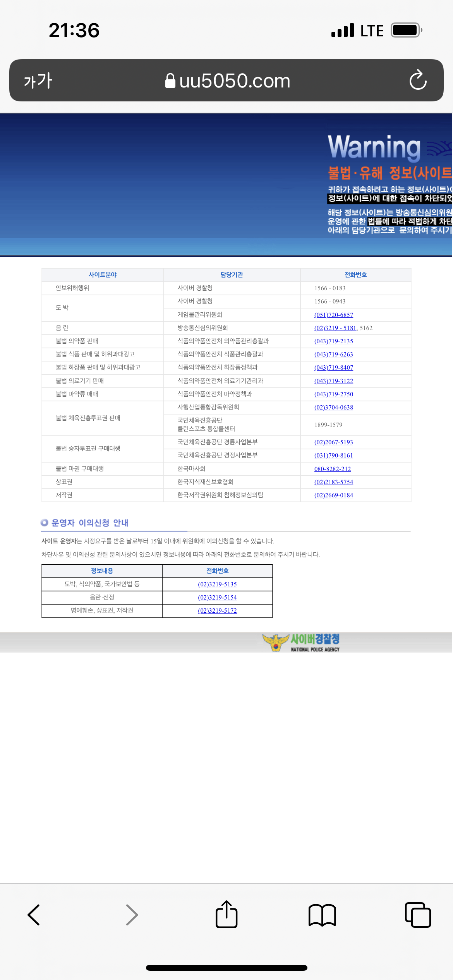This screenshot has width=453, height=980.
Task: Select the 음란·선정 cell
Action: 102,597
